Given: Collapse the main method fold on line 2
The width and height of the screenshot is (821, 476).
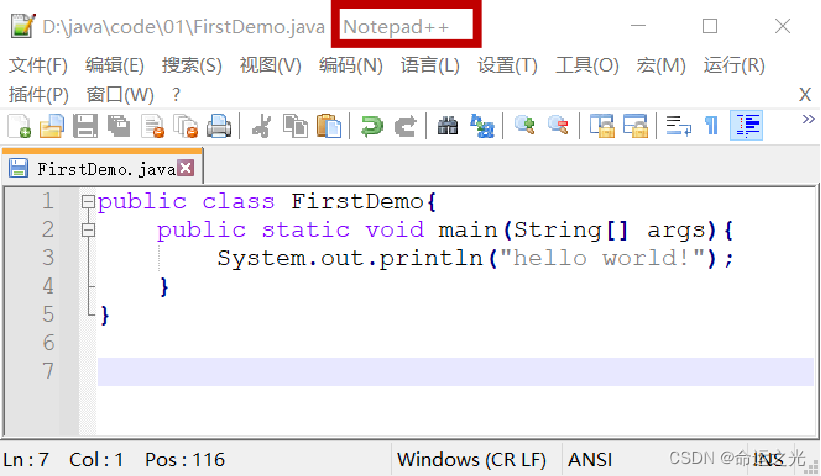Looking at the screenshot, I should pos(88,230).
